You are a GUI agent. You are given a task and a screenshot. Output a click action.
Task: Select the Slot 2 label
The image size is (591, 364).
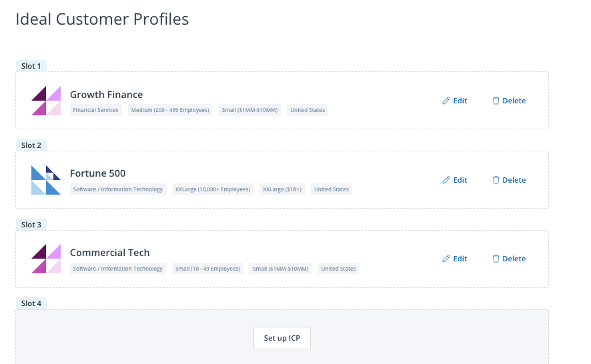pos(31,145)
